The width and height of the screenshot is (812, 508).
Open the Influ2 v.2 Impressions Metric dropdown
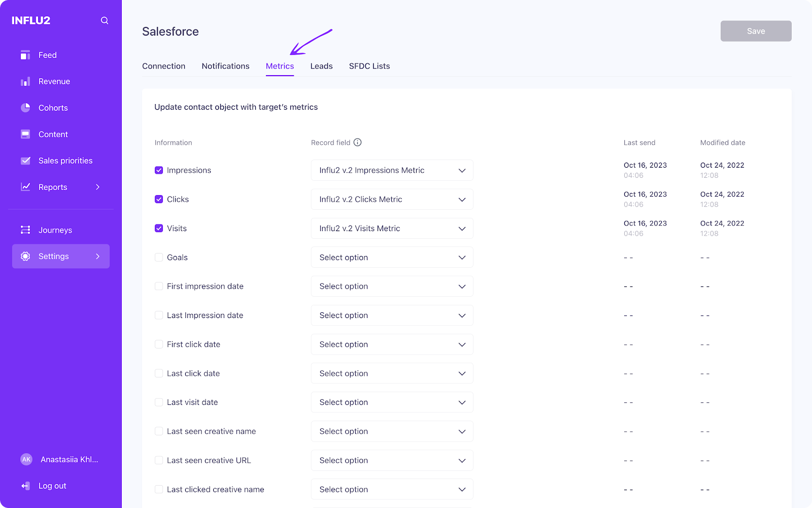[x=392, y=170]
